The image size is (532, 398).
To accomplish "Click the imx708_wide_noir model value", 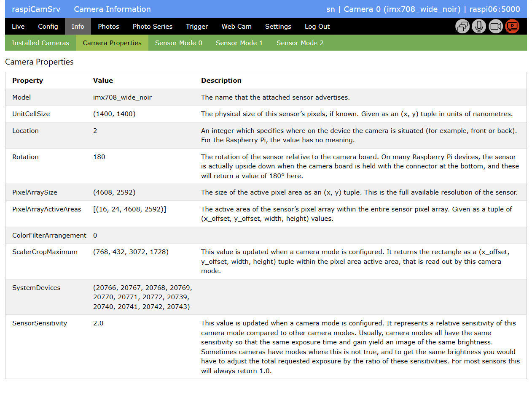I will 122,97.
